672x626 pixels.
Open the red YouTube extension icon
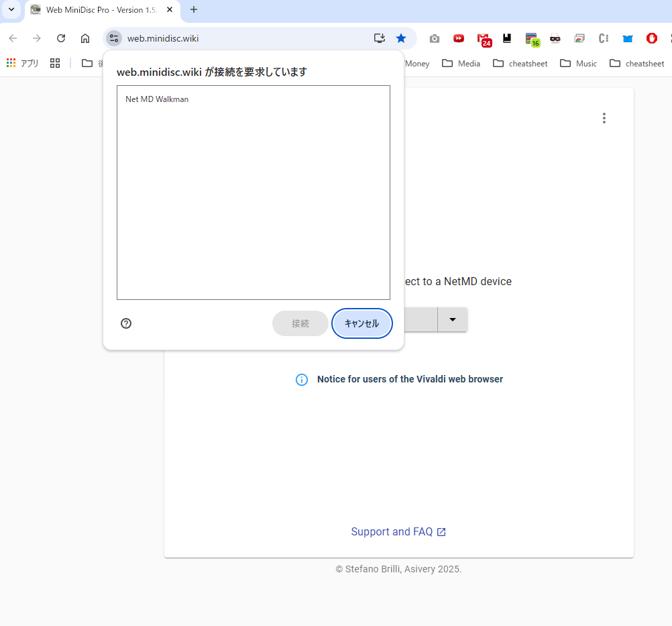point(459,39)
